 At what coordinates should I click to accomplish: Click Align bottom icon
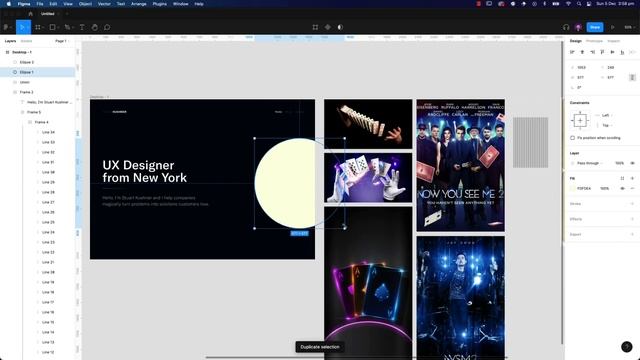click(x=622, y=52)
